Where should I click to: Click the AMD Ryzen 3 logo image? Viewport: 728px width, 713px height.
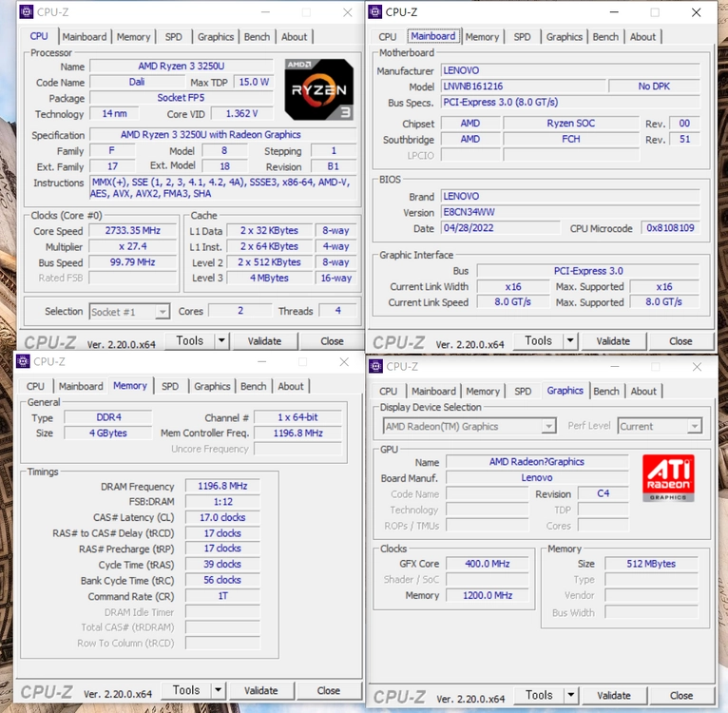tap(318, 89)
